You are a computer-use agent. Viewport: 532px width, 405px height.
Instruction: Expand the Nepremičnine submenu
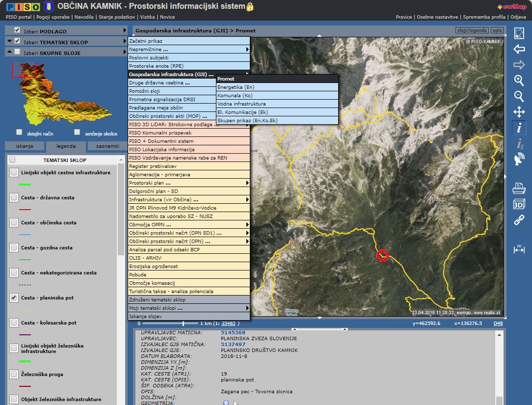(x=189, y=50)
